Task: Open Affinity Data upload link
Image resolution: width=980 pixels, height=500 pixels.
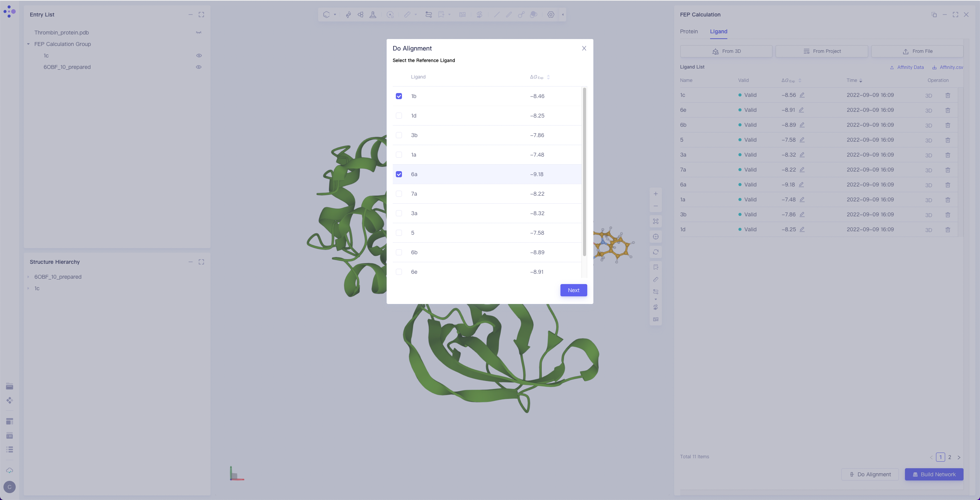Action: tap(906, 67)
